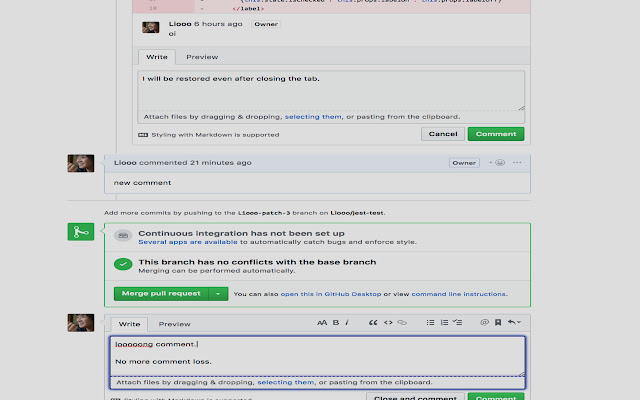
Task: Click the 'Liooo-patch-3' branch name
Action: [x=264, y=213]
